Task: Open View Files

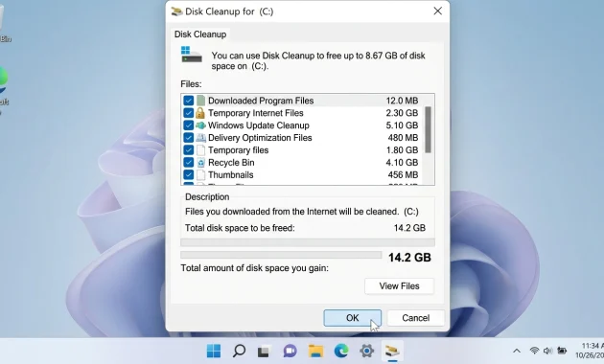Action: pyautogui.click(x=399, y=285)
